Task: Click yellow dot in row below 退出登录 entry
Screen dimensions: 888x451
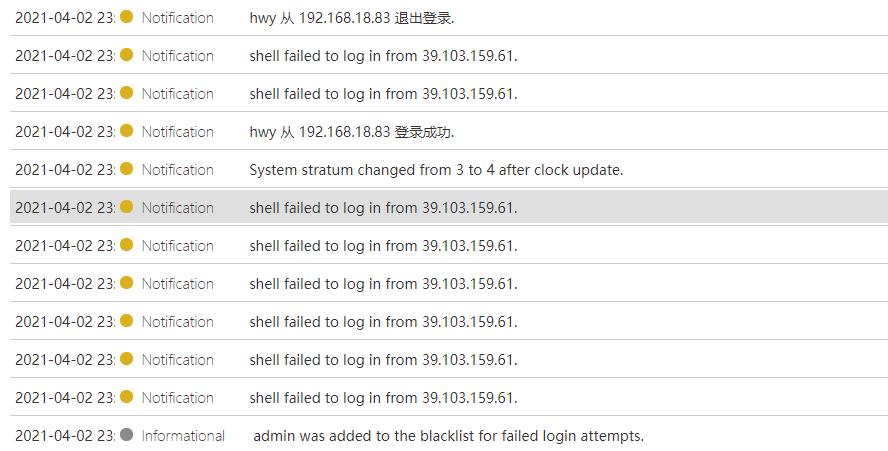Action: [x=126, y=55]
